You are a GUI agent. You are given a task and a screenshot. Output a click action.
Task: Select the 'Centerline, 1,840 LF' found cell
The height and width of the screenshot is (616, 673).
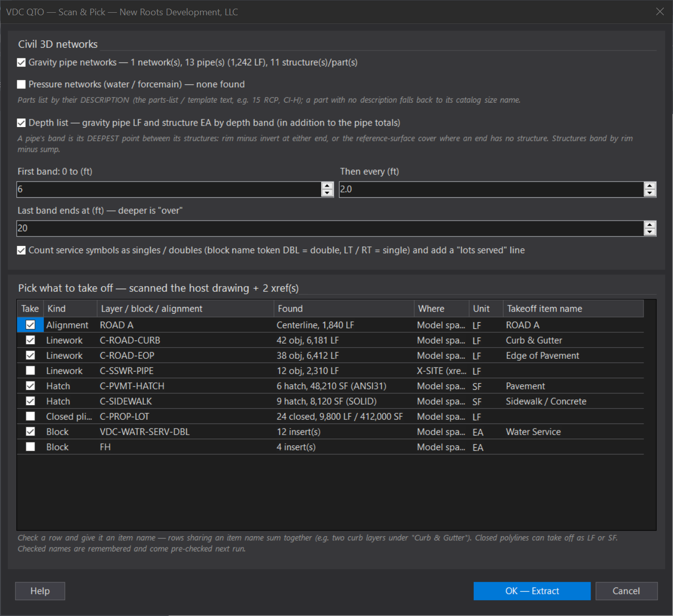point(344,325)
